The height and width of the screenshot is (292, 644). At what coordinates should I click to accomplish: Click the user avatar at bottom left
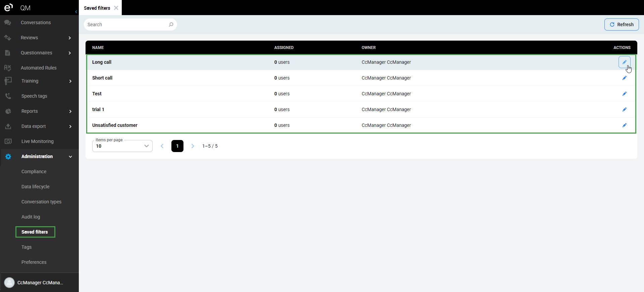[x=9, y=283]
